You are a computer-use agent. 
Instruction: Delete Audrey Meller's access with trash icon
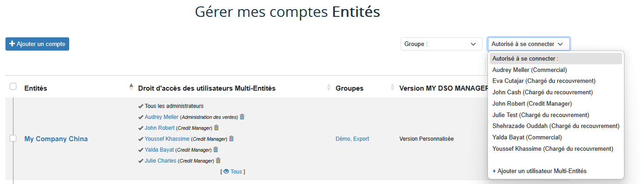pyautogui.click(x=242, y=117)
